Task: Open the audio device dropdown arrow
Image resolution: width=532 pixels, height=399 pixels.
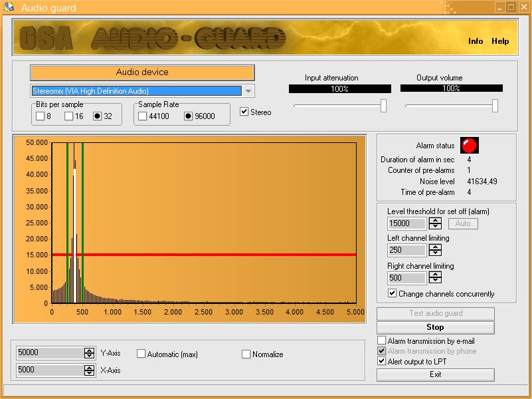Action: click(248, 91)
